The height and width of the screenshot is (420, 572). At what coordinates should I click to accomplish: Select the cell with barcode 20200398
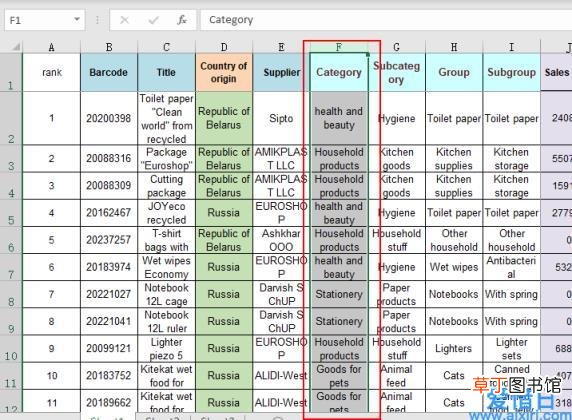[x=109, y=118]
